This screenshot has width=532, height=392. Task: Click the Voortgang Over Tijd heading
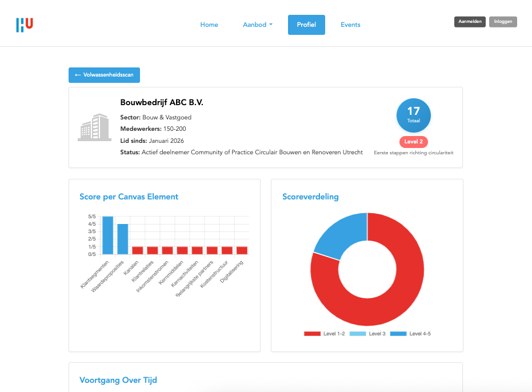pyautogui.click(x=118, y=380)
